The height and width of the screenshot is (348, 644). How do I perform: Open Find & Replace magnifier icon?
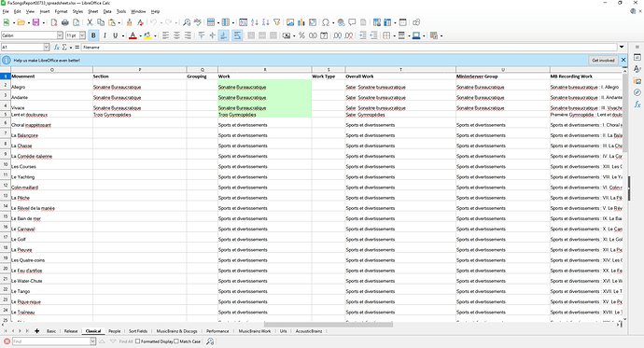pos(187,22)
